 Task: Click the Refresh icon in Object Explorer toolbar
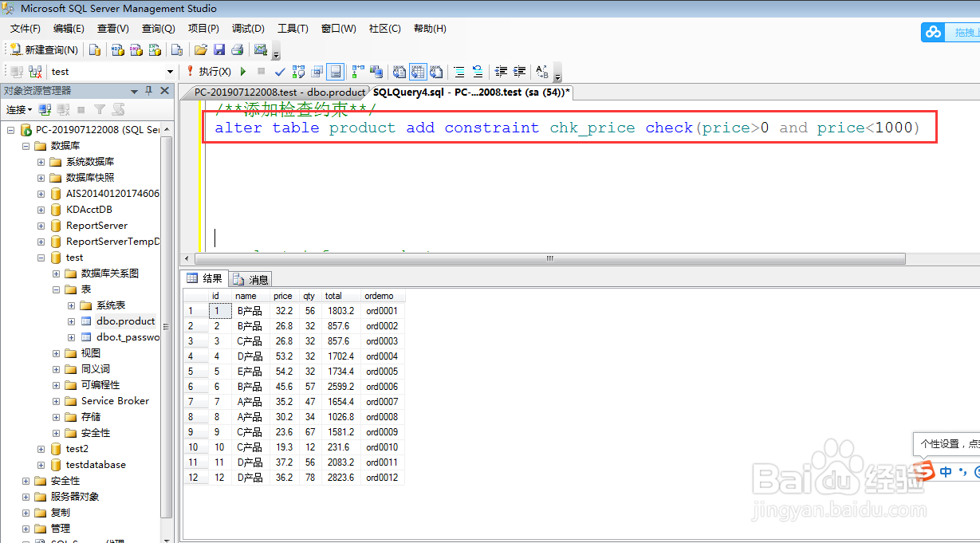(x=118, y=110)
